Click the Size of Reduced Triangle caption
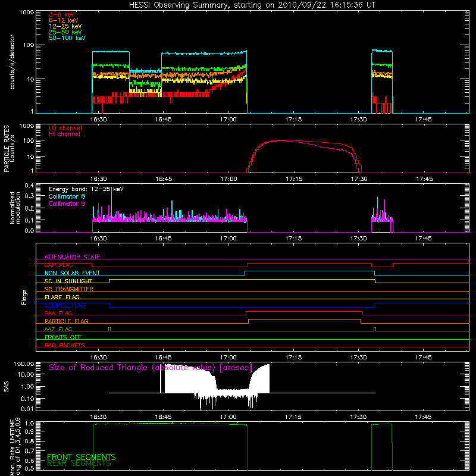Image resolution: width=476 pixels, height=476 pixels. 151,368
